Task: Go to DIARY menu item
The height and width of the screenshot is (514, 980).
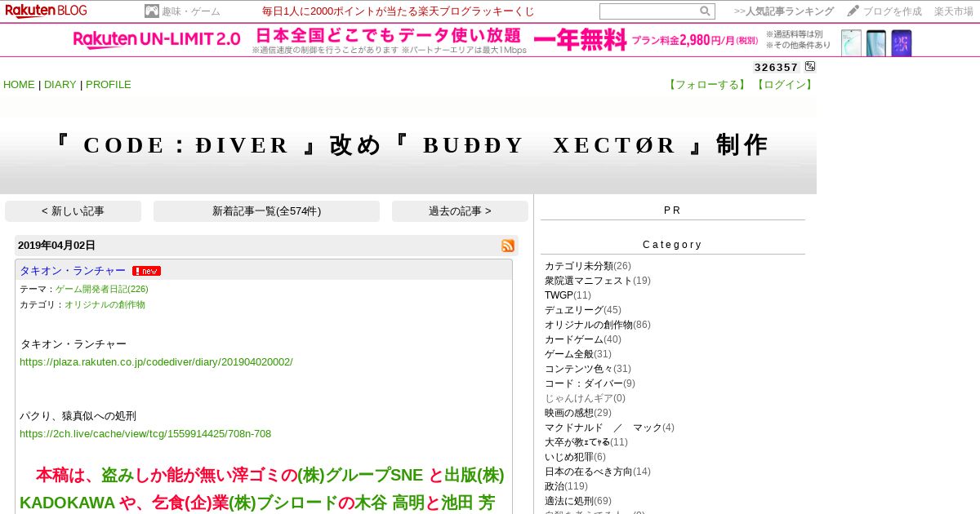Action: (x=60, y=85)
